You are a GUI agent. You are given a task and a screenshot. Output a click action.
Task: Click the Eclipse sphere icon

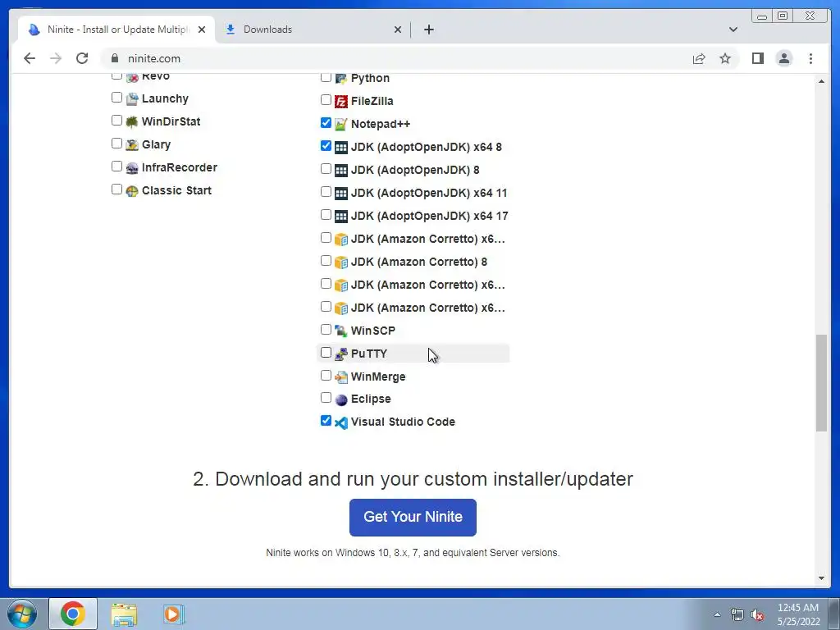(x=341, y=400)
